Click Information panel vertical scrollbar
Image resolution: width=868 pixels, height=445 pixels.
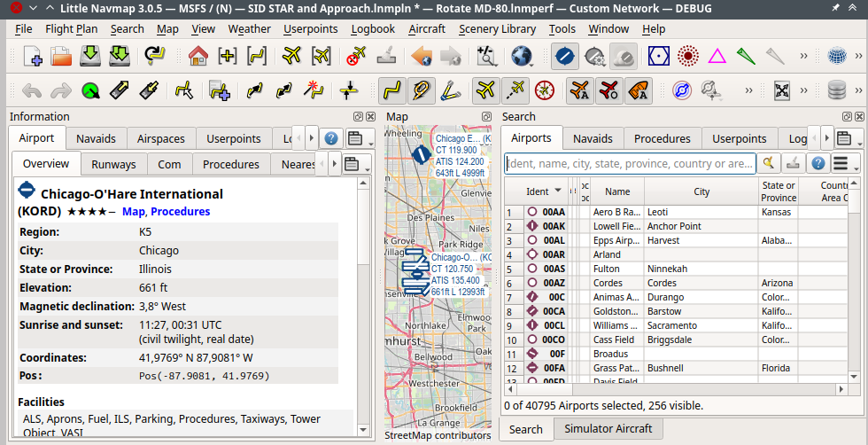click(363, 305)
